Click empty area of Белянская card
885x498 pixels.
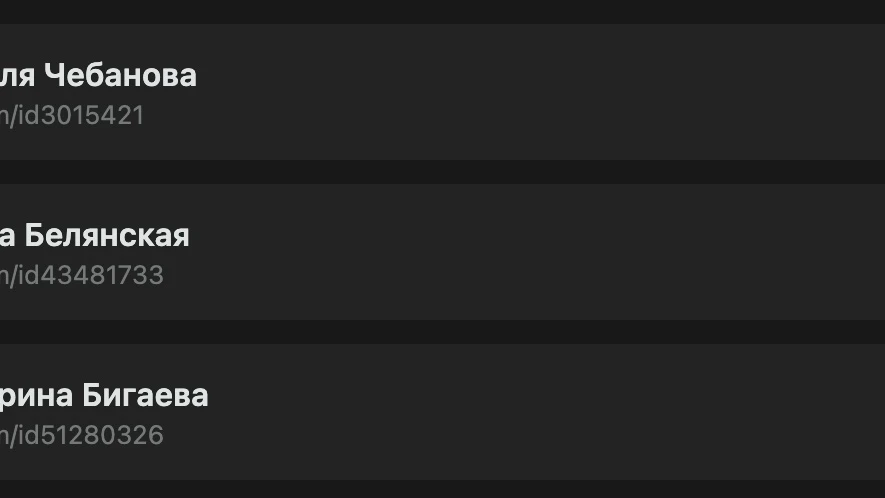click(x=536, y=252)
